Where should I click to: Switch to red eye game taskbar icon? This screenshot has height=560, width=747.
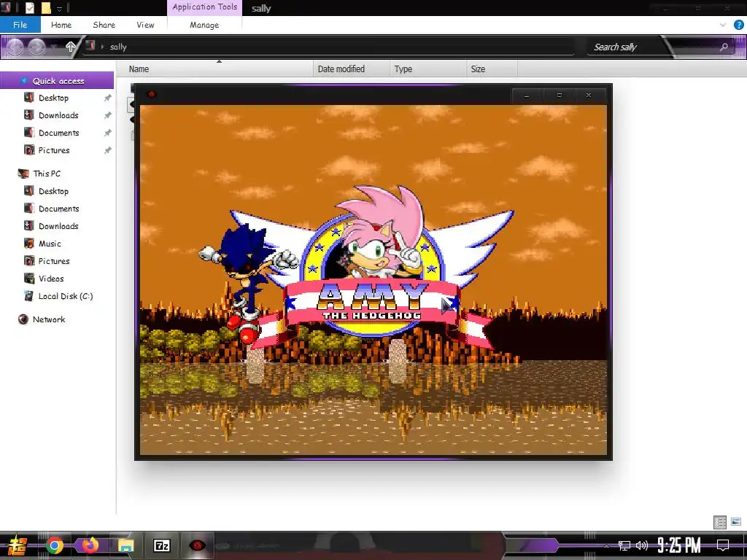[x=197, y=545]
